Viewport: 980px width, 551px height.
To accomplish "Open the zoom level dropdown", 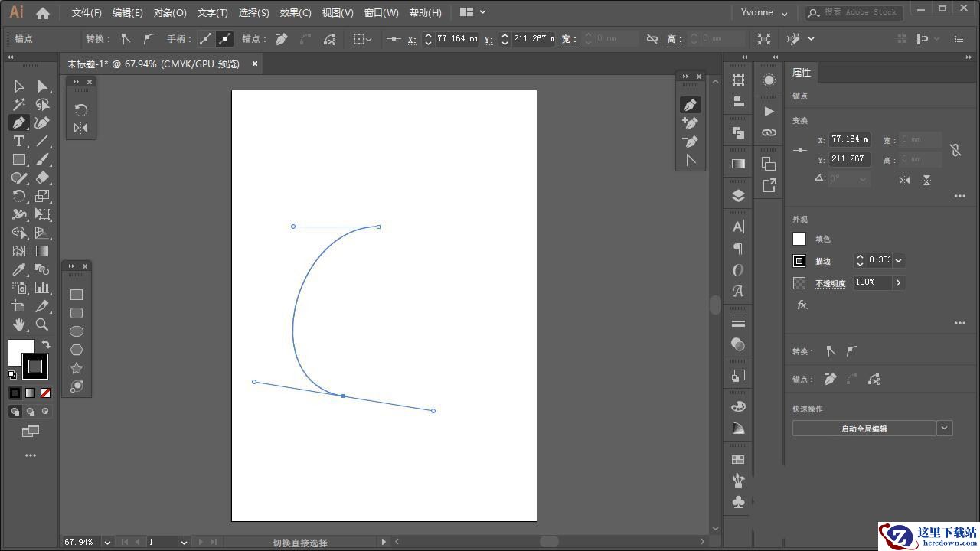I will click(x=107, y=542).
